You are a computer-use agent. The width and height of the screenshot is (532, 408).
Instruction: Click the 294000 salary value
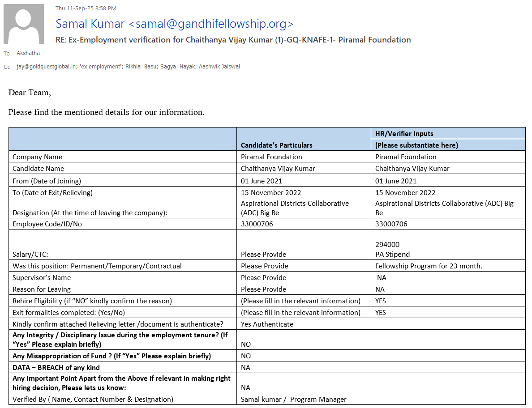tap(387, 245)
